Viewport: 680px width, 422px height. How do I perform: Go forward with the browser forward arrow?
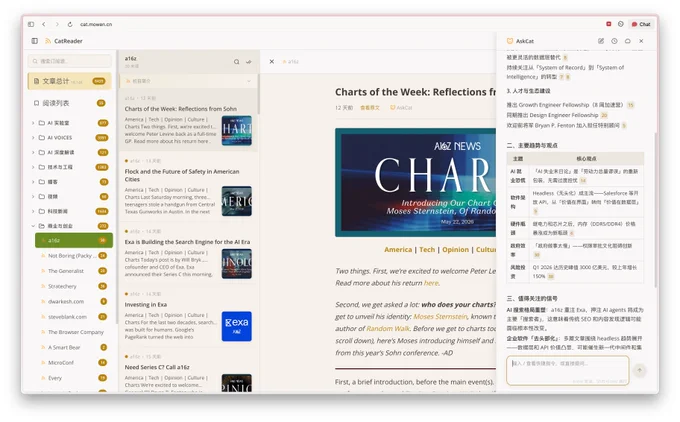(57, 24)
